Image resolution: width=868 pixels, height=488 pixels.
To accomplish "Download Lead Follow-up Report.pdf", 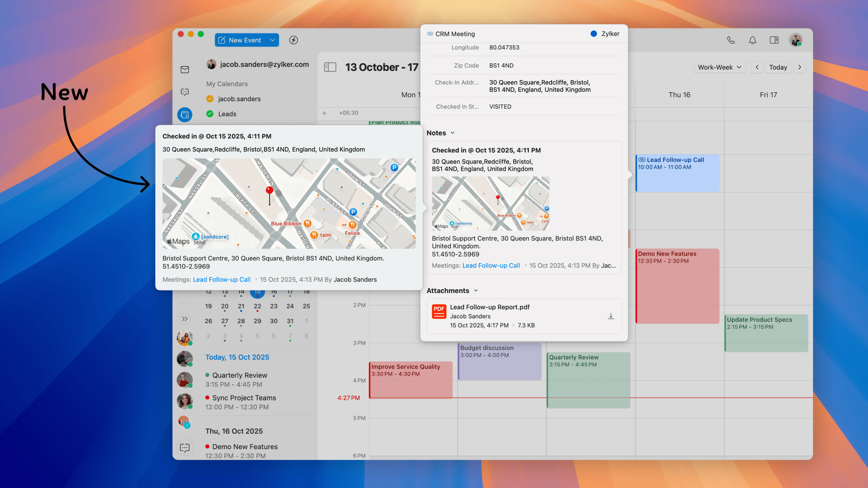I will pos(611,316).
